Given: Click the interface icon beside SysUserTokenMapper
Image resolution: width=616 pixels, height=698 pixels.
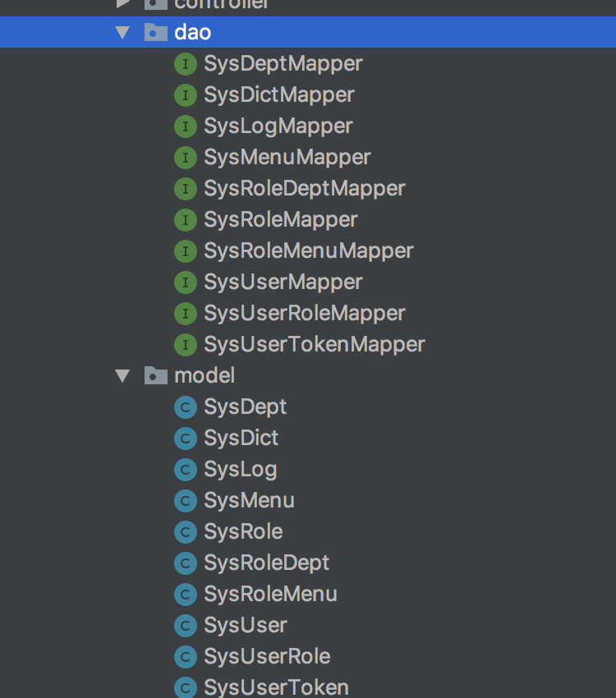Looking at the screenshot, I should [186, 345].
